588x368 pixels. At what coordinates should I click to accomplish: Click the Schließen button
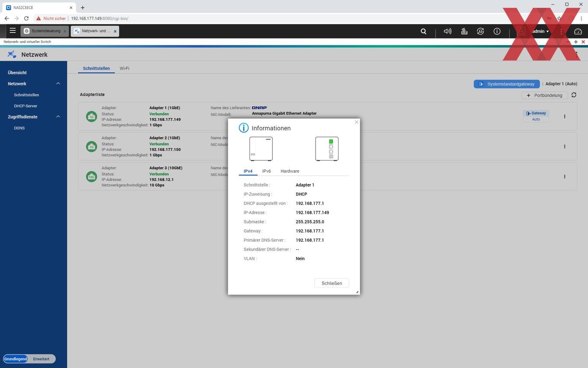[332, 283]
